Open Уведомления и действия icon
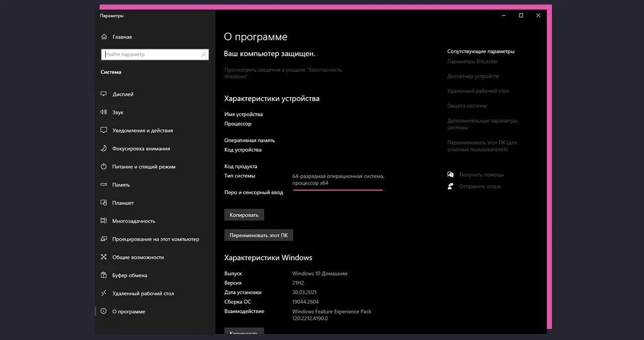Image resolution: width=644 pixels, height=340 pixels. 104,130
